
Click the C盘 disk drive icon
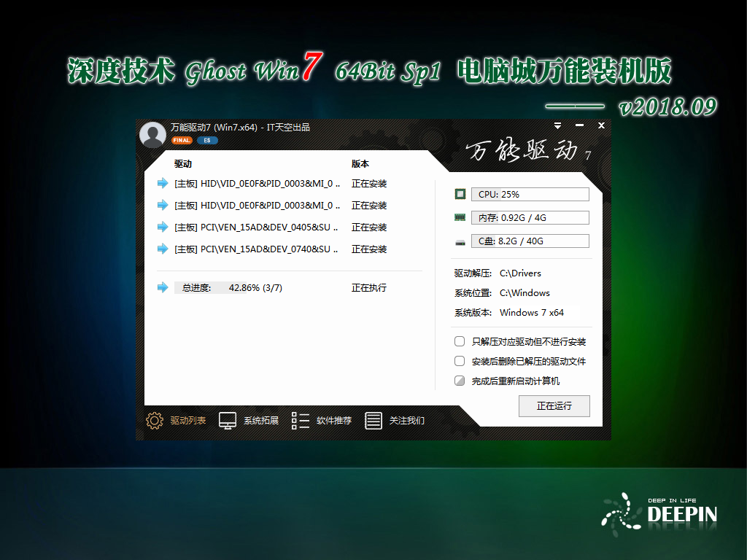pos(460,242)
